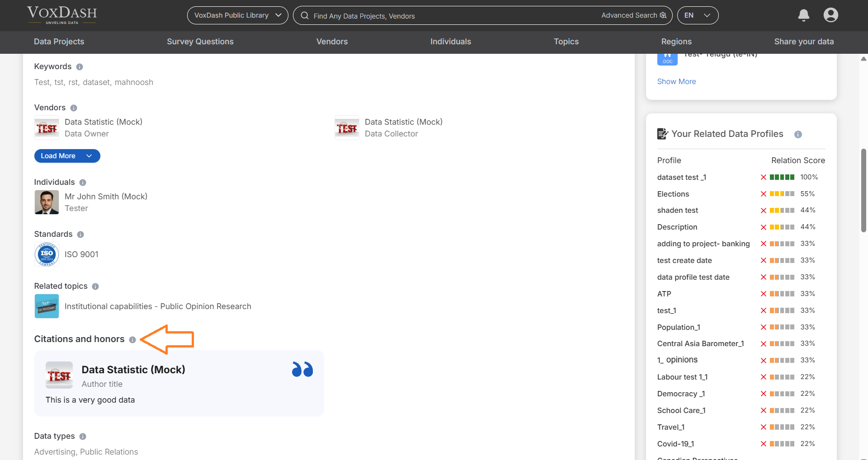Remove Central Asia Barometer_1 relation

point(764,344)
